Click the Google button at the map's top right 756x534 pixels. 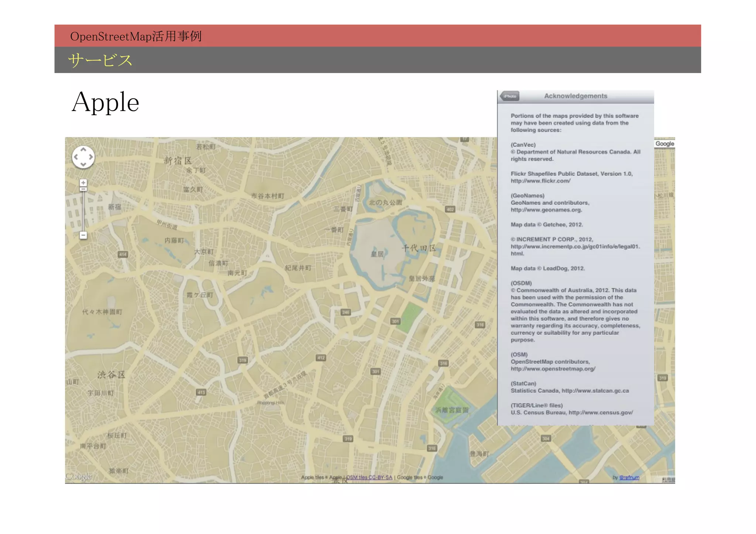click(664, 144)
